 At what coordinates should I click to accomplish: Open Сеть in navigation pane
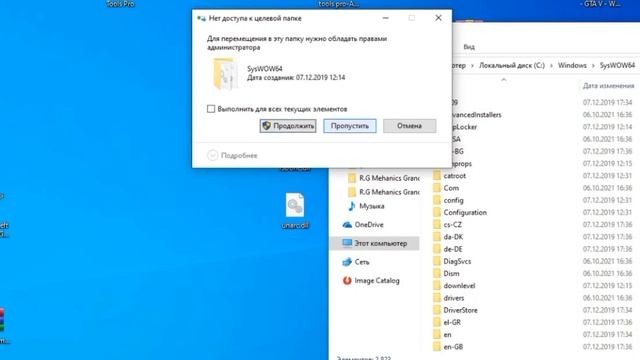point(362,262)
